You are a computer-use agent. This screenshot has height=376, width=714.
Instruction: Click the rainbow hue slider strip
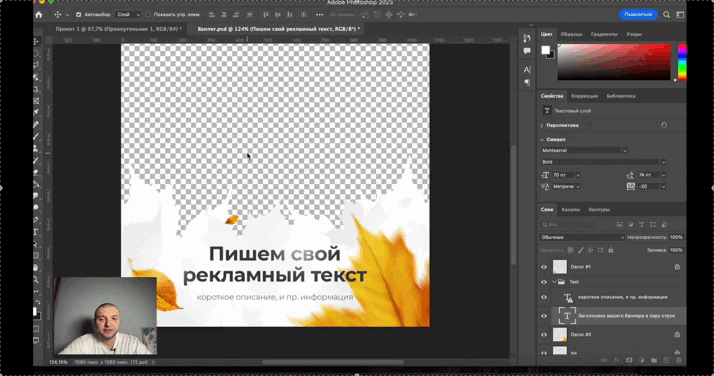click(x=682, y=62)
